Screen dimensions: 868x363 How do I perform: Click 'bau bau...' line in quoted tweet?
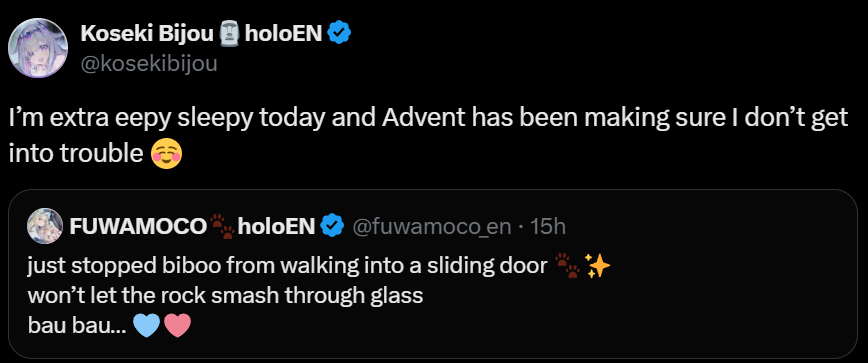coord(109,326)
